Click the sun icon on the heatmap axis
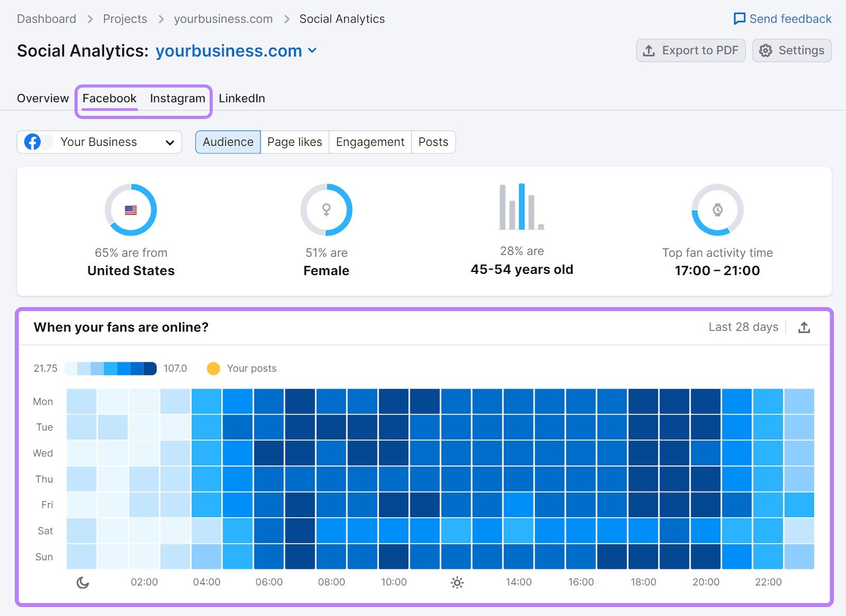The image size is (846, 616). tap(456, 582)
